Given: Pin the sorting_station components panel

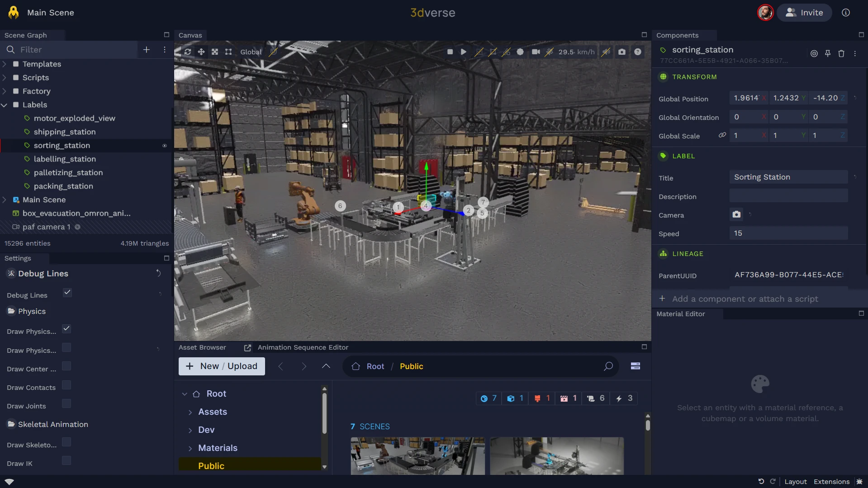Looking at the screenshot, I should (827, 54).
